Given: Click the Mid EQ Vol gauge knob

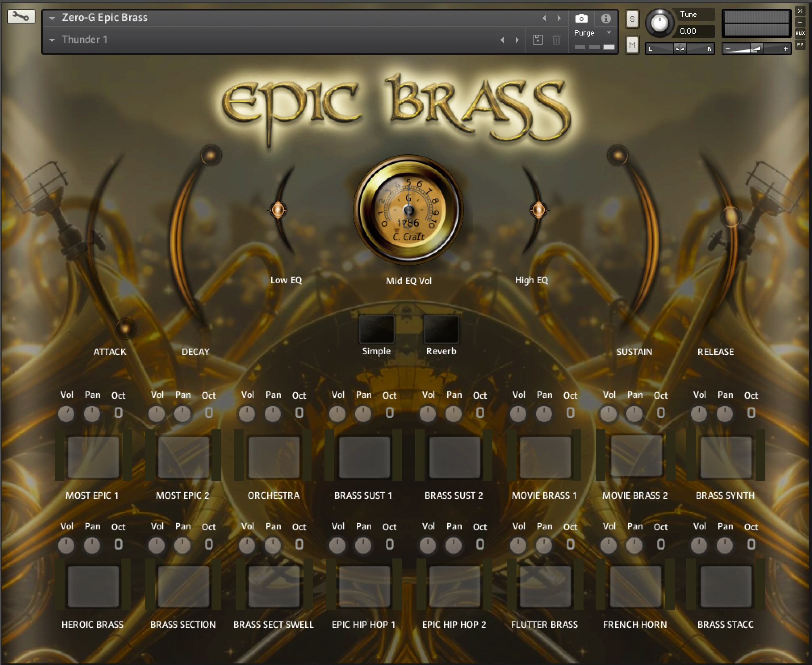Looking at the screenshot, I should click(x=408, y=210).
